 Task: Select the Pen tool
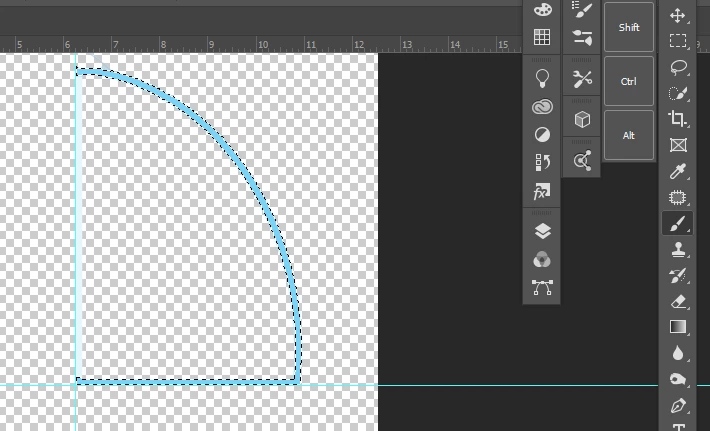[x=677, y=406]
